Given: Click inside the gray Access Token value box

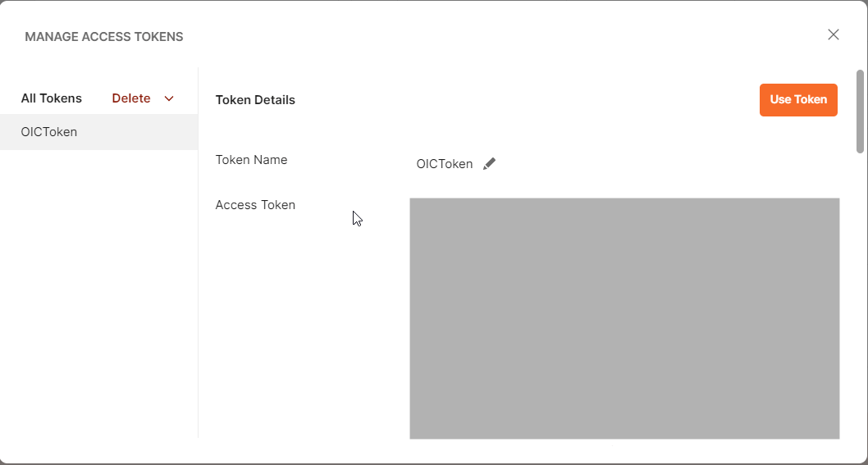Looking at the screenshot, I should pos(624,318).
